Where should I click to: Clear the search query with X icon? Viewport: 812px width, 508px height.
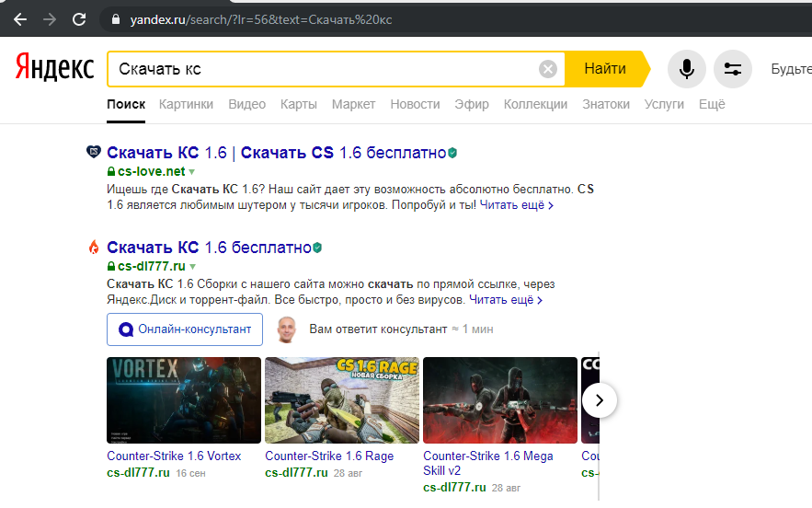tap(547, 68)
